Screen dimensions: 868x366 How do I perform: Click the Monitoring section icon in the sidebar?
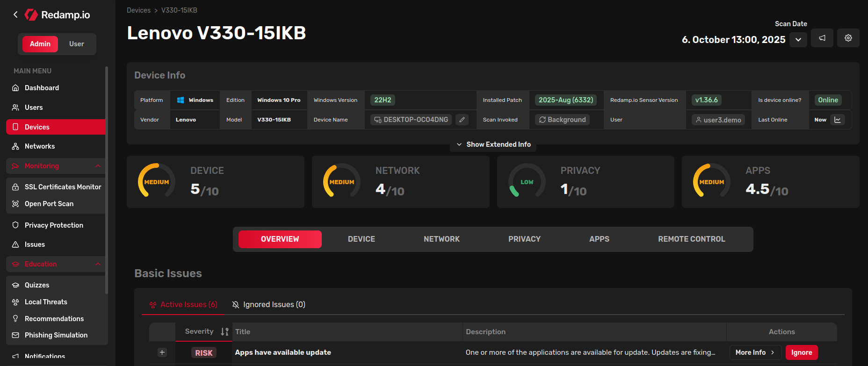[x=15, y=166]
